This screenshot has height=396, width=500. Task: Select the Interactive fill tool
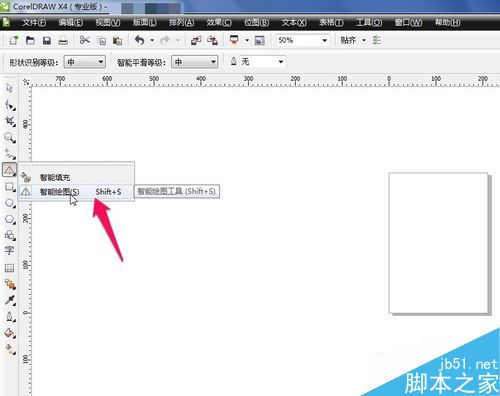click(10, 349)
